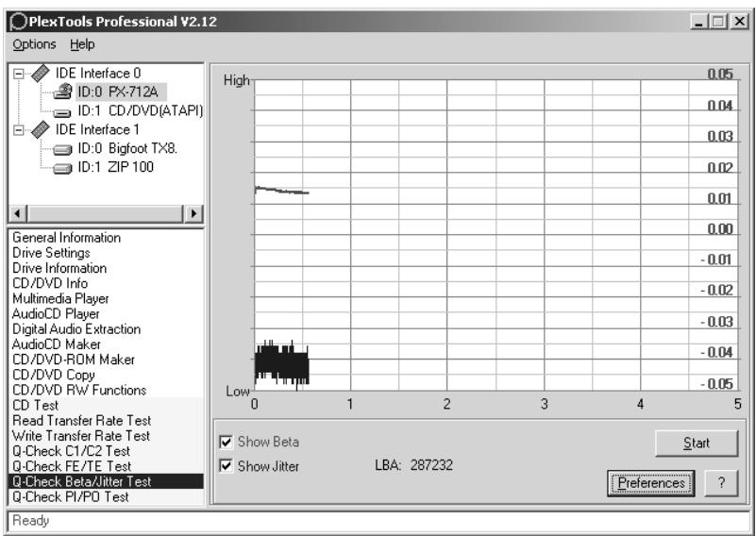This screenshot has height=536, width=756.
Task: Click the IDE Interface 1 controller icon
Action: tap(41, 129)
